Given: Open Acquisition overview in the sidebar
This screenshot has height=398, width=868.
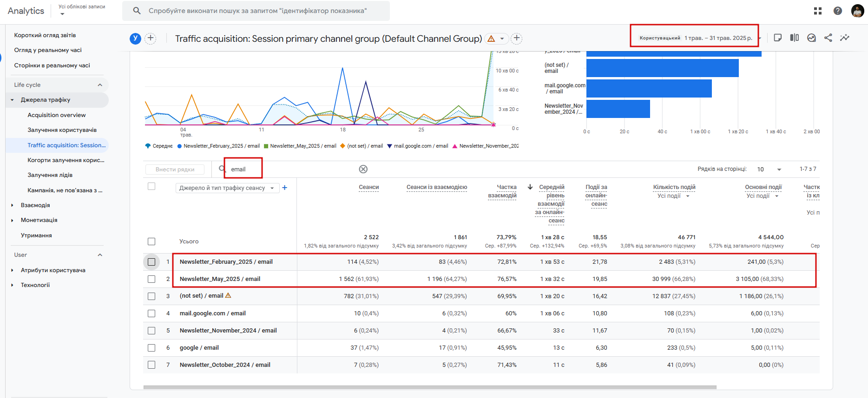Looking at the screenshot, I should pos(57,115).
